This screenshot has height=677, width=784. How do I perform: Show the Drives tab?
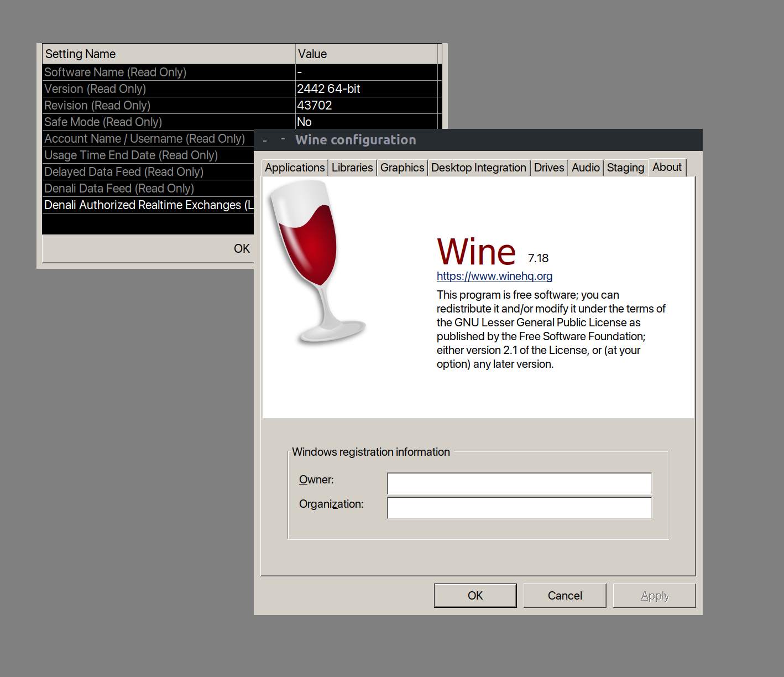click(549, 168)
